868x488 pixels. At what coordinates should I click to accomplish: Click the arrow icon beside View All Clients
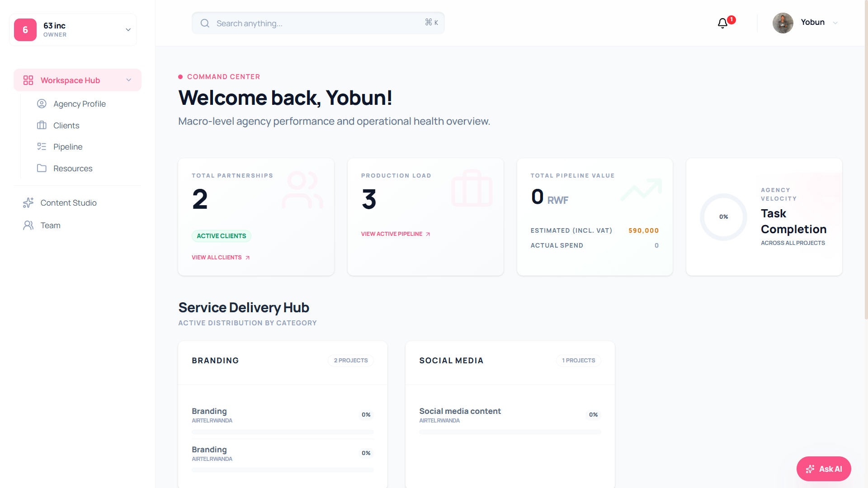point(247,258)
